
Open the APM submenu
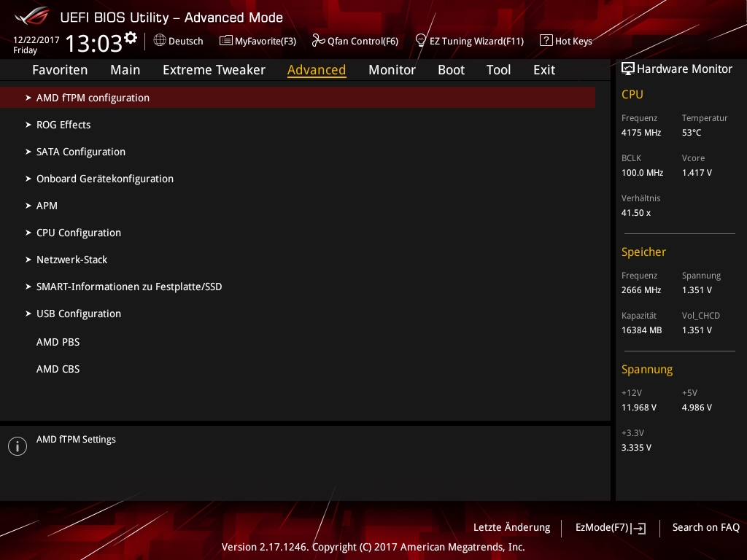pyautogui.click(x=47, y=206)
